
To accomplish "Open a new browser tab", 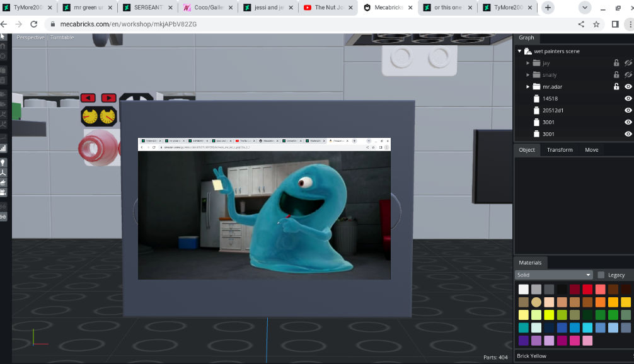I will [548, 8].
